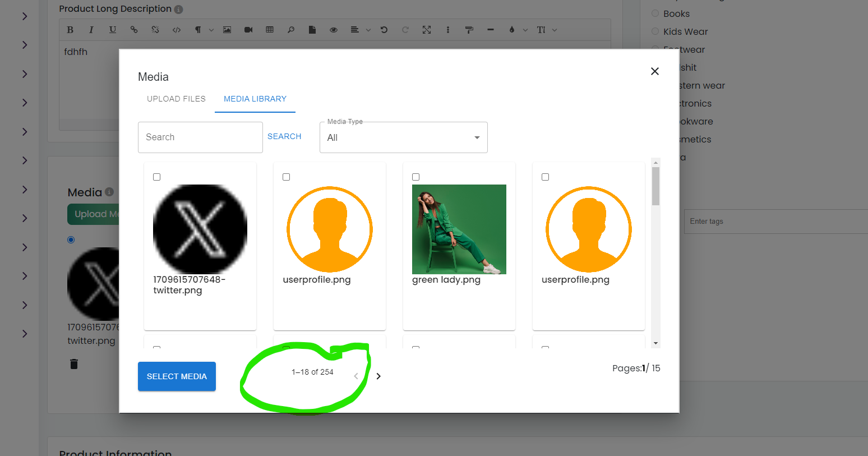Click the ink drop text color icon

[x=512, y=30]
